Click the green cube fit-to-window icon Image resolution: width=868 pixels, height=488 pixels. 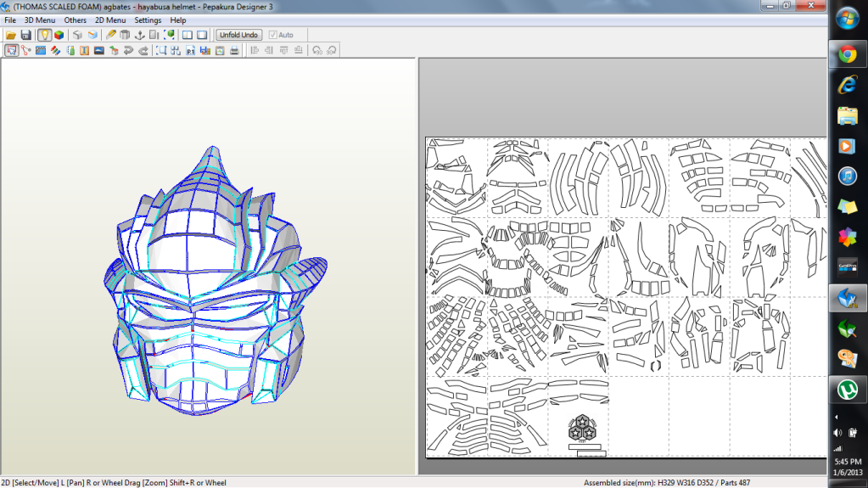click(170, 35)
